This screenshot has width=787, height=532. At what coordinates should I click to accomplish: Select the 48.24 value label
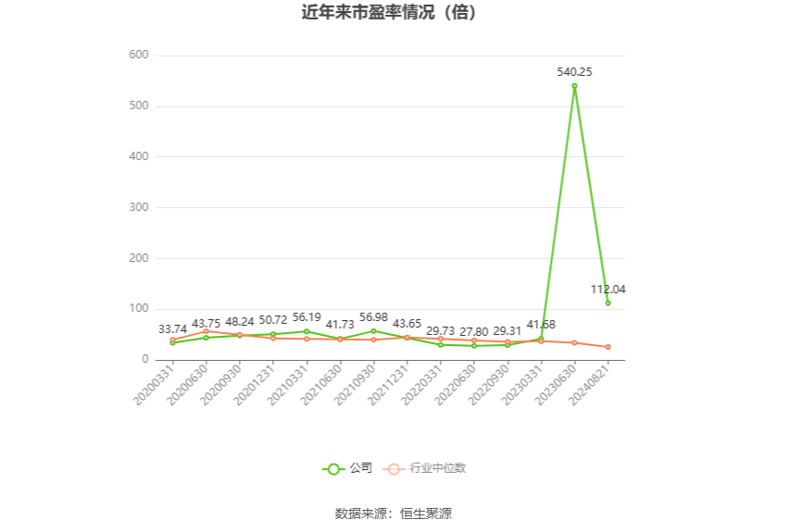tap(240, 321)
